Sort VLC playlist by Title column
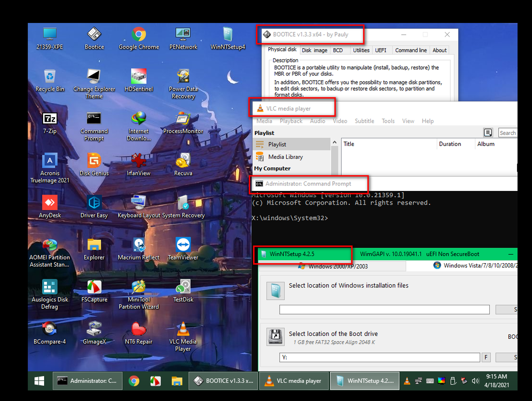 coord(389,144)
